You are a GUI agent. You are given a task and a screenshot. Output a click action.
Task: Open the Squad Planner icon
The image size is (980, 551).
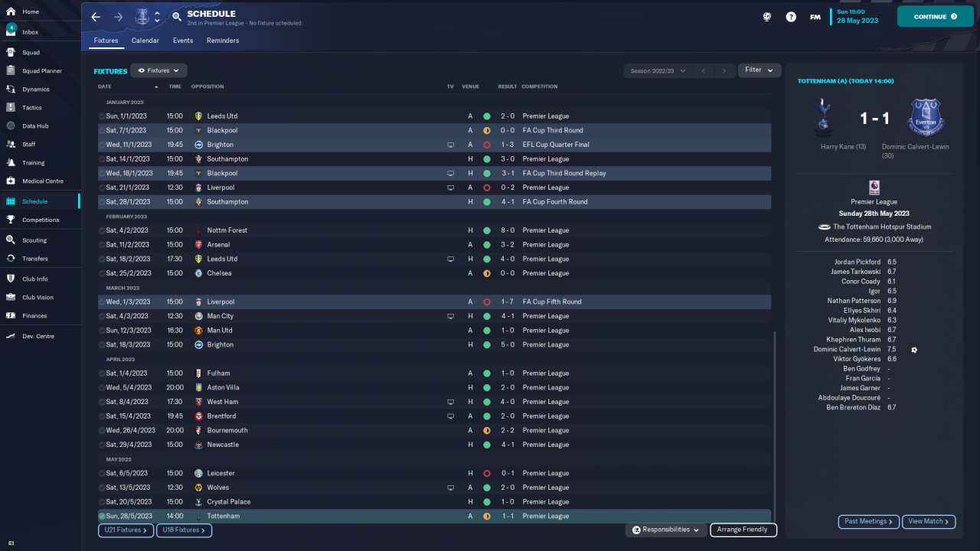[11, 71]
